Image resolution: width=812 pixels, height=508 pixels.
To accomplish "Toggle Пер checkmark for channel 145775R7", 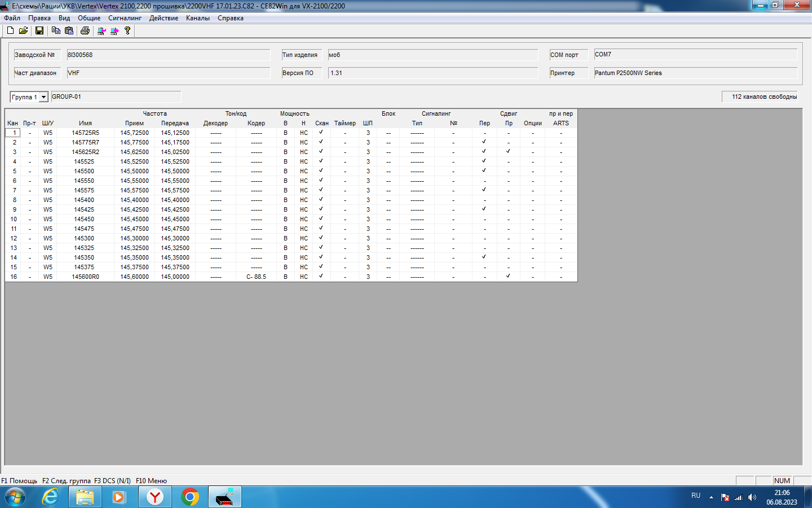I will click(484, 142).
